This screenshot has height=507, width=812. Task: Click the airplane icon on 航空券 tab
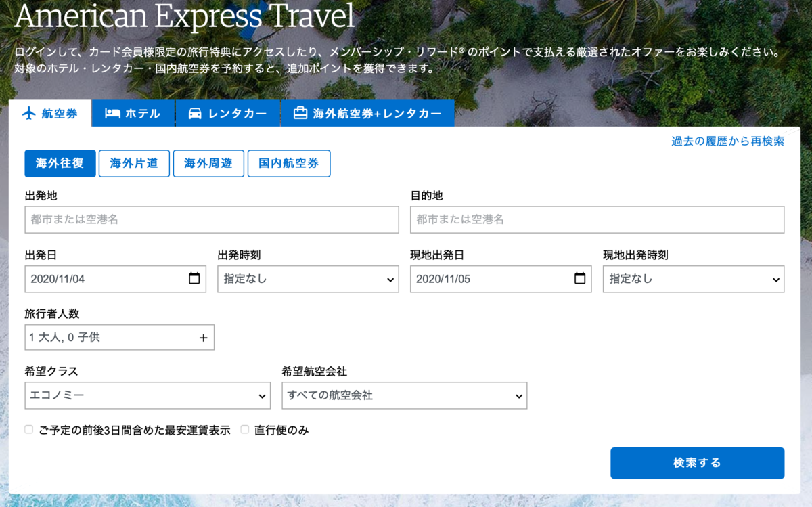click(29, 114)
